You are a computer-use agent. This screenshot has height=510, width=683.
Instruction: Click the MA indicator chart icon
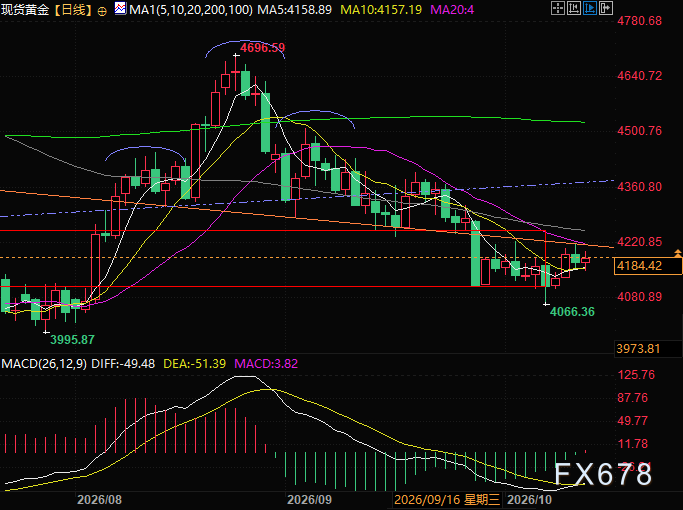[121, 8]
